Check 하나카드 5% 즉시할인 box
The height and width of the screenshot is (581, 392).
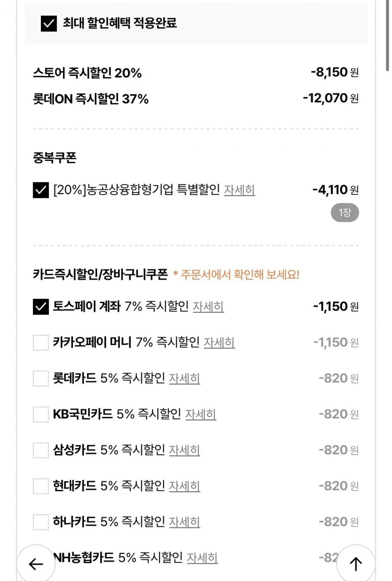pyautogui.click(x=41, y=521)
